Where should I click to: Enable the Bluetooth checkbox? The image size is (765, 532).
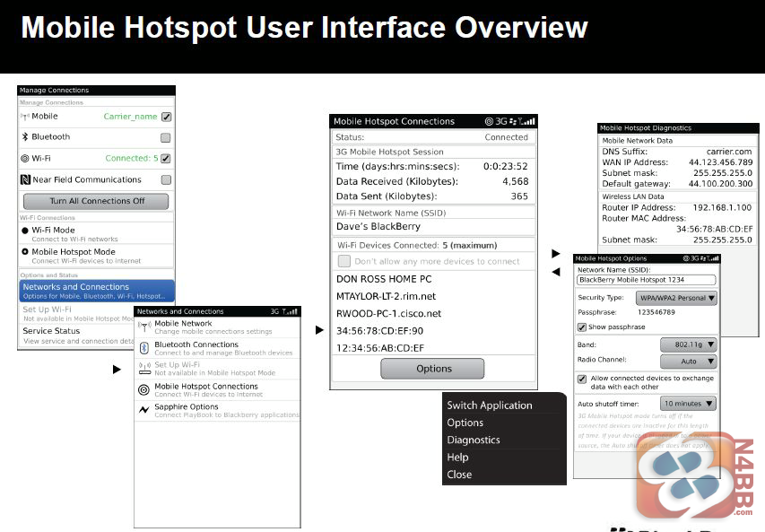pyautogui.click(x=166, y=138)
